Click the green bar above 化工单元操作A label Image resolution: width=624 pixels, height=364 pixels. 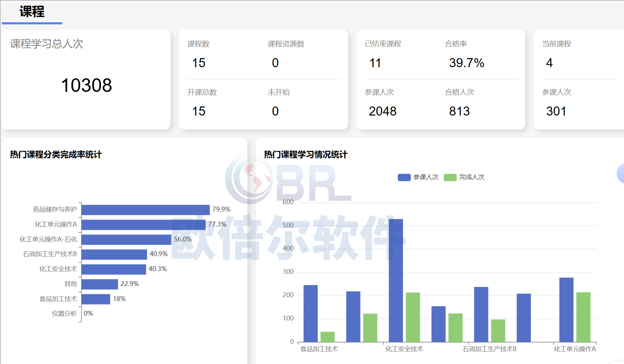[x=583, y=317]
